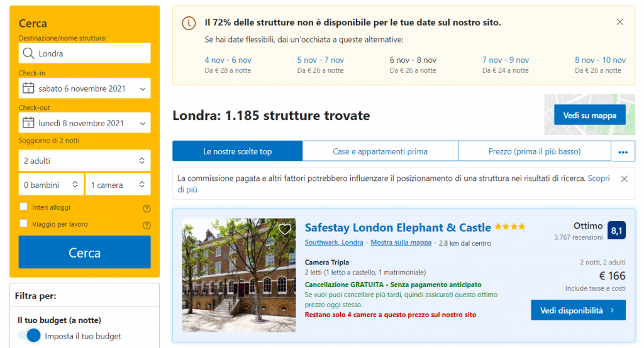Screen dimensions: 644x348
Task: Dismiss the commission notice with X
Action: 624,179
